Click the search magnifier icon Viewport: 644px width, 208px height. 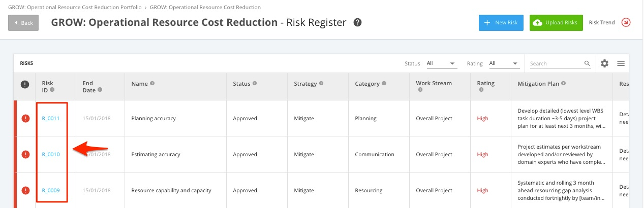coord(587,63)
